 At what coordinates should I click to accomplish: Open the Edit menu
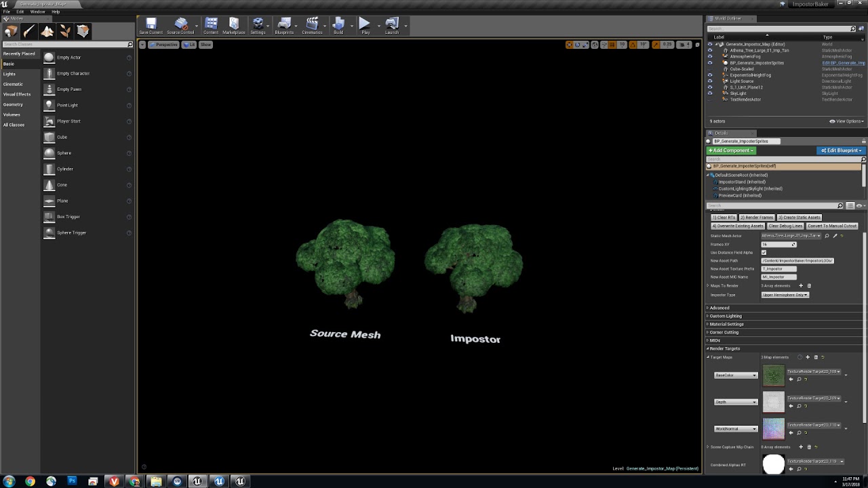click(x=20, y=12)
